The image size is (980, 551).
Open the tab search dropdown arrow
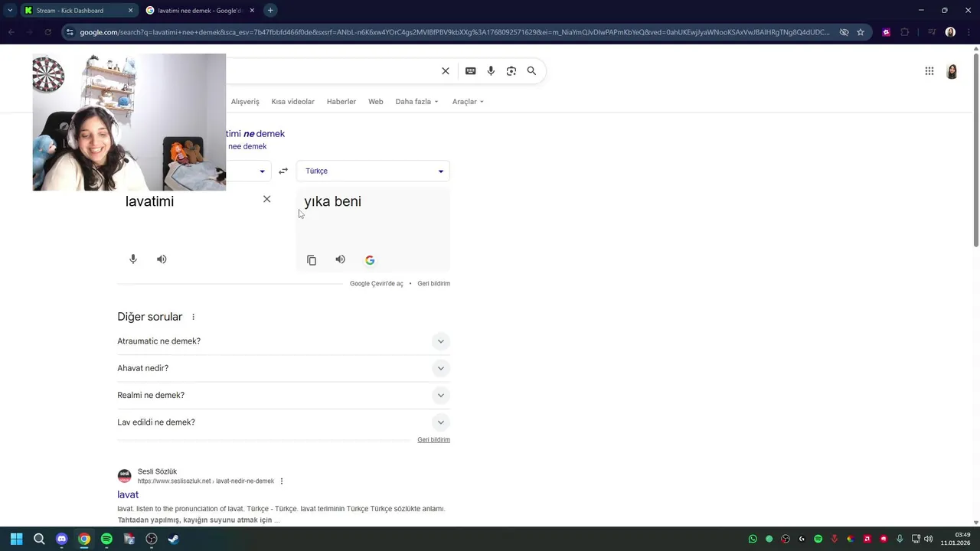point(9,11)
